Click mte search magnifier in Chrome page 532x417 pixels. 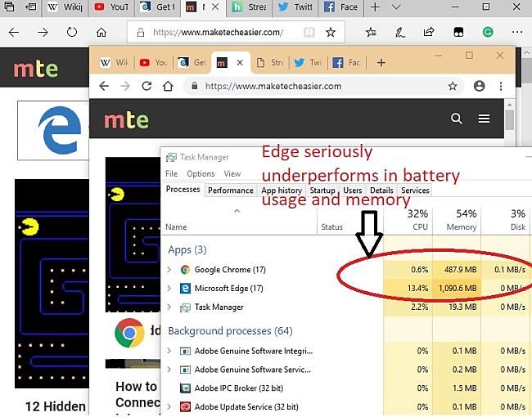(x=457, y=119)
